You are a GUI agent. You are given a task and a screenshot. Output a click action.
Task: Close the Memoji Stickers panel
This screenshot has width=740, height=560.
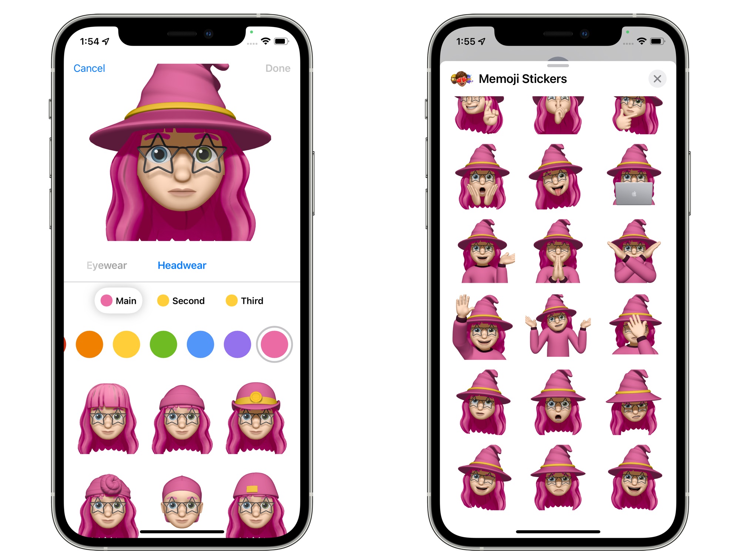tap(658, 78)
